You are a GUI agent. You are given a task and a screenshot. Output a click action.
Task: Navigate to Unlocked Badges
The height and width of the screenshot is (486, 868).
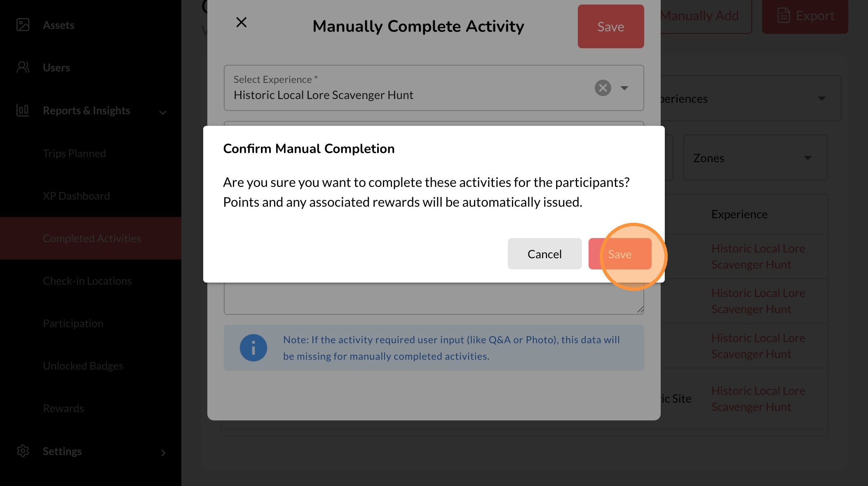(83, 366)
